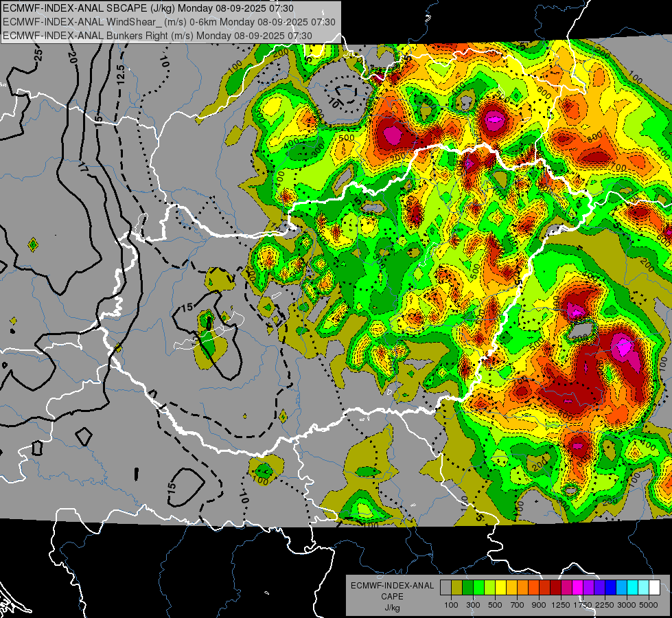Select the dark green legend swatch

point(467,587)
